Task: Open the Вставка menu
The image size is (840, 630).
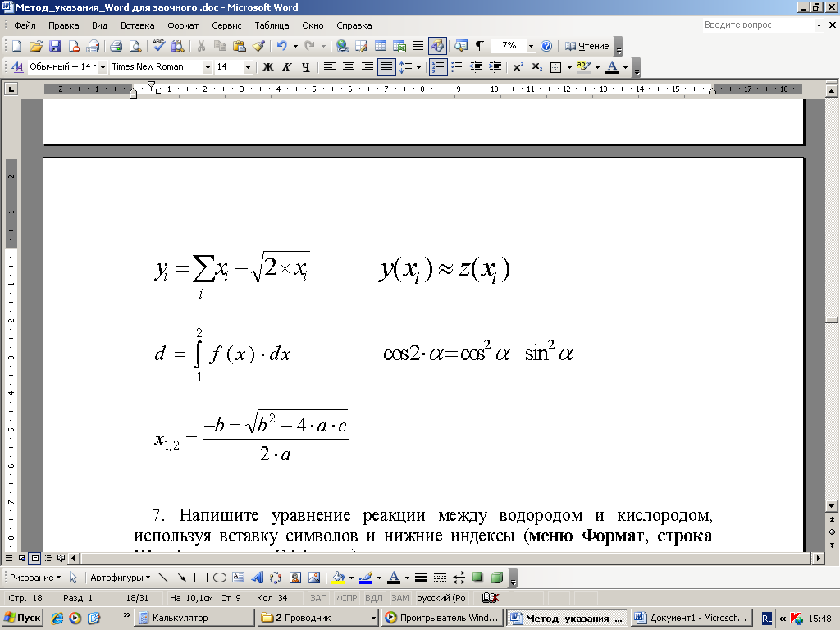Action: point(137,25)
